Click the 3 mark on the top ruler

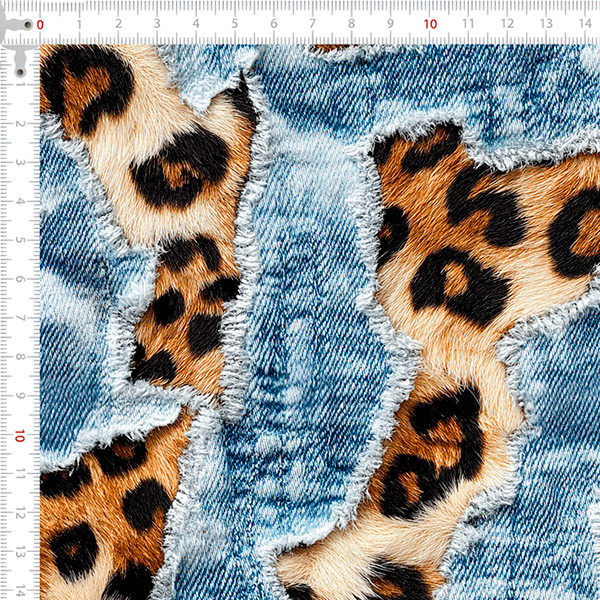point(157,24)
